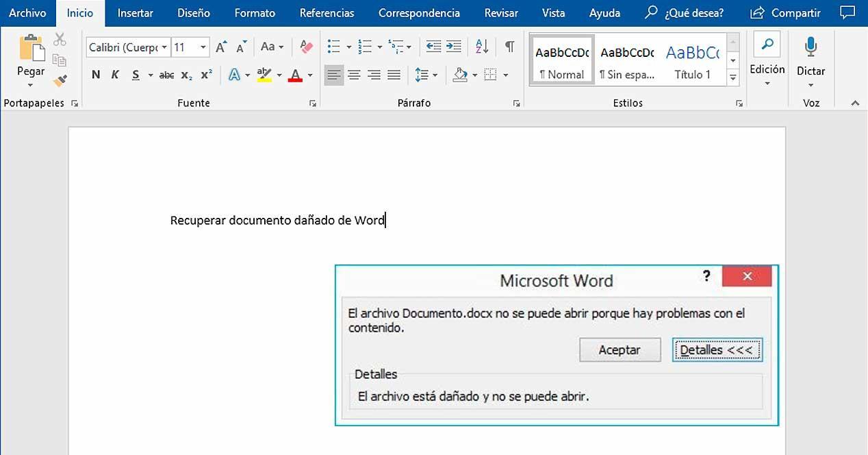
Task: Open the Insertar ribbon tab
Action: [x=135, y=13]
